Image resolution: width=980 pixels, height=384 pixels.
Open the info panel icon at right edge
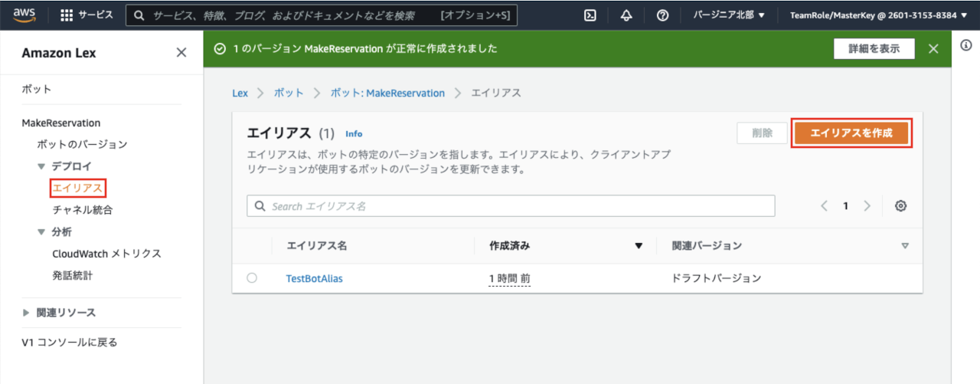point(965,45)
